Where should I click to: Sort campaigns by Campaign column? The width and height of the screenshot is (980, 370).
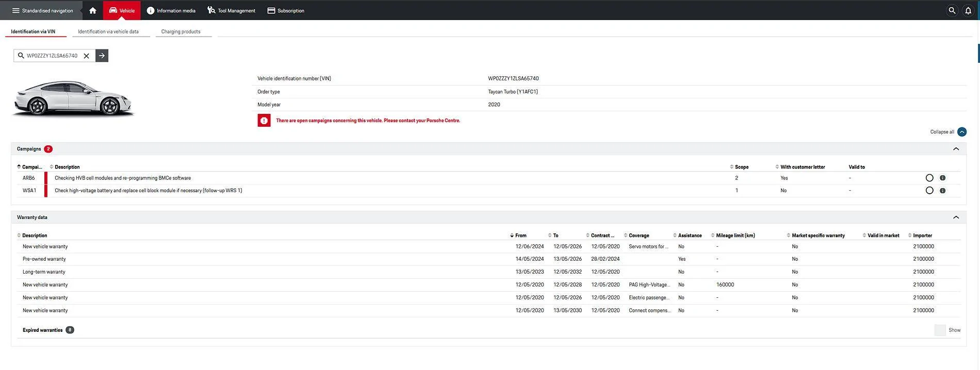pyautogui.click(x=29, y=167)
